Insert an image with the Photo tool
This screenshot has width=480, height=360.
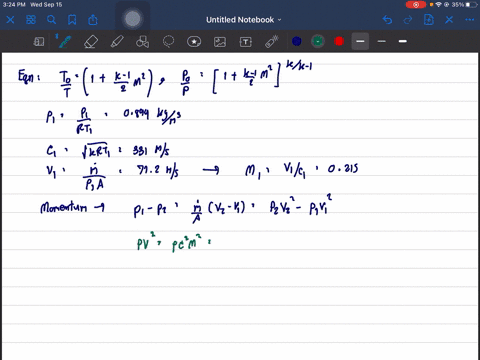(220, 42)
